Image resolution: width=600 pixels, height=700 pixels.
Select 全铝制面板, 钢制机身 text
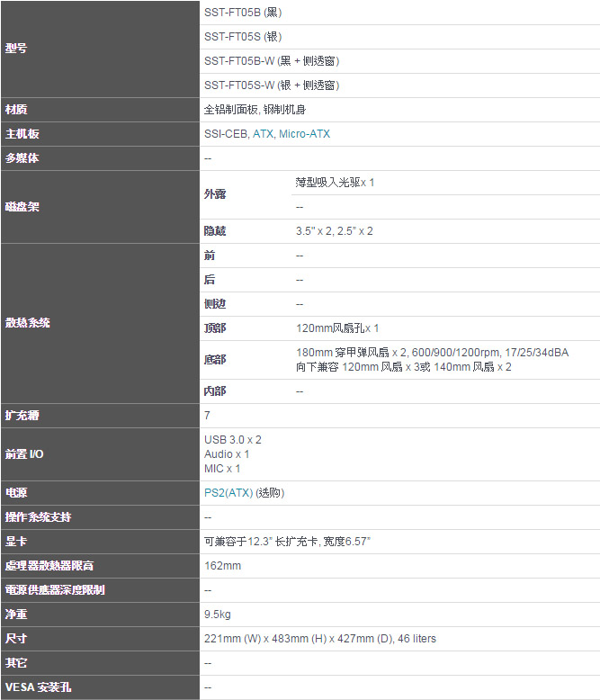(x=255, y=110)
